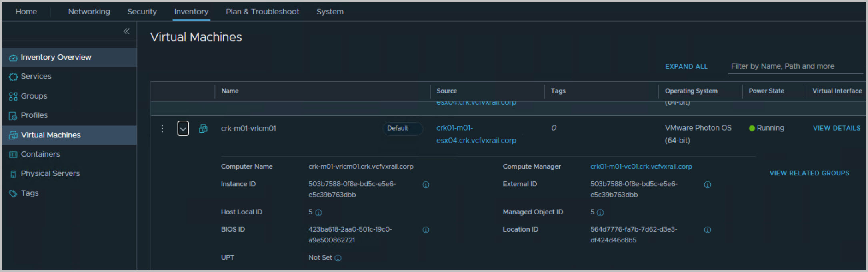868x272 pixels.
Task: Collapse the left sidebar with double chevron
Action: (126, 31)
